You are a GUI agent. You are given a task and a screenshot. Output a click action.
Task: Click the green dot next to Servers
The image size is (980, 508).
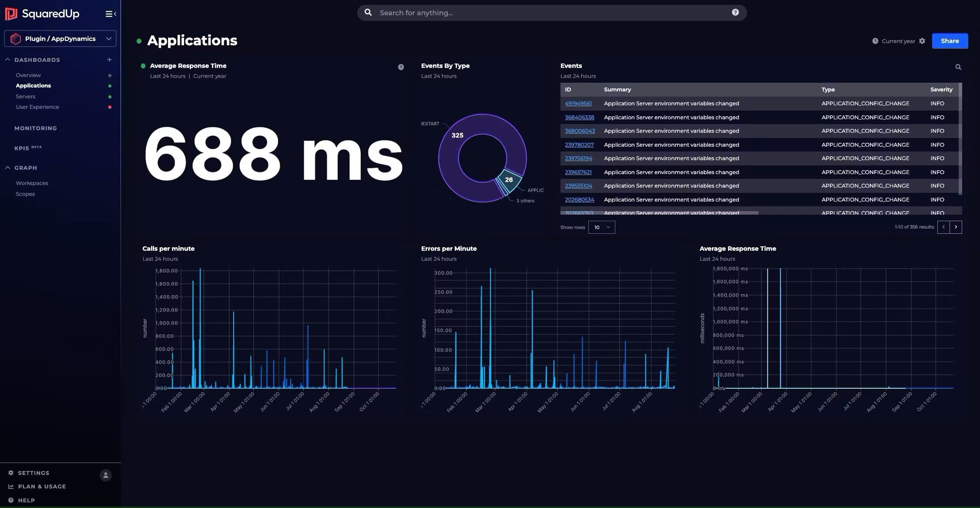click(x=109, y=96)
